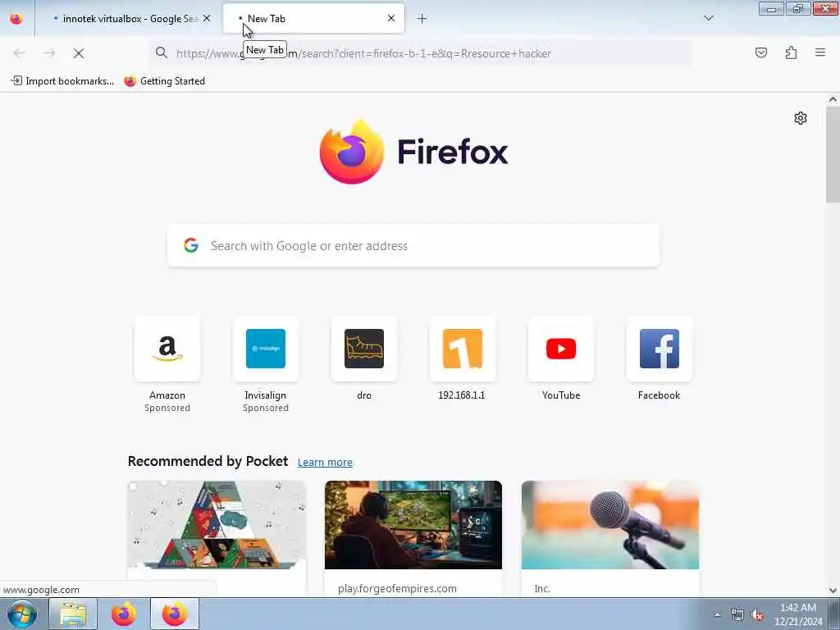Focus the URL address bar
The height and width of the screenshot is (630, 840).
click(421, 53)
